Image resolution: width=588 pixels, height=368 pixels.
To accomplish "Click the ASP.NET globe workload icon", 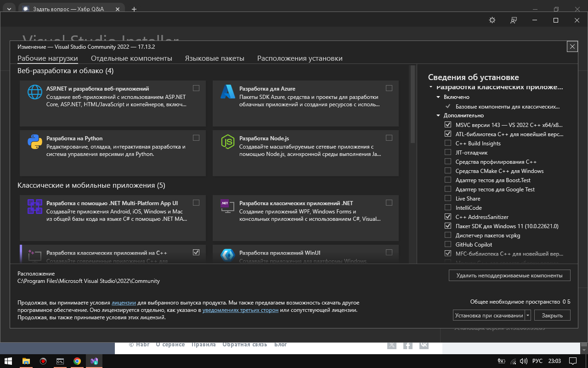I will 35,92.
